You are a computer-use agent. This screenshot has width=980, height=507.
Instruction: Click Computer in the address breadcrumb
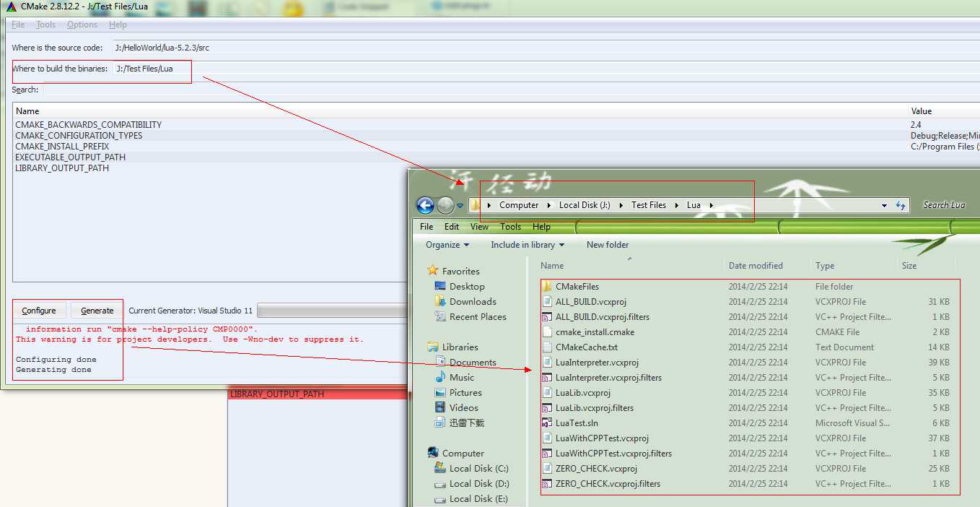pos(519,205)
